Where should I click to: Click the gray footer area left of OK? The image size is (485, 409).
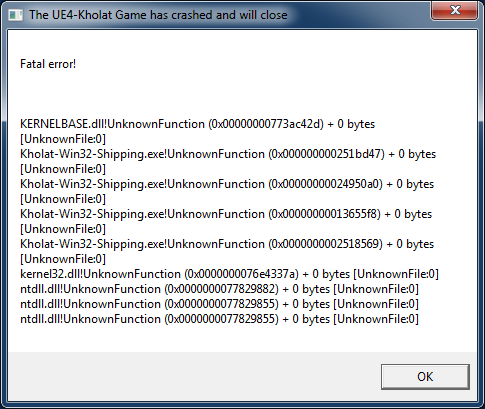point(193,376)
